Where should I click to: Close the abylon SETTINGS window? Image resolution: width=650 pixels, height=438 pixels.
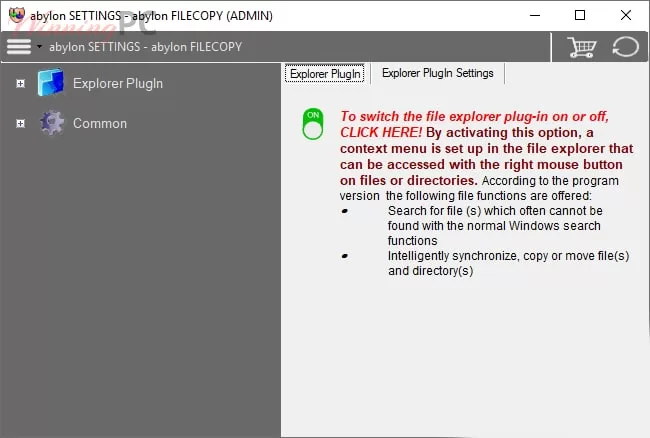626,15
